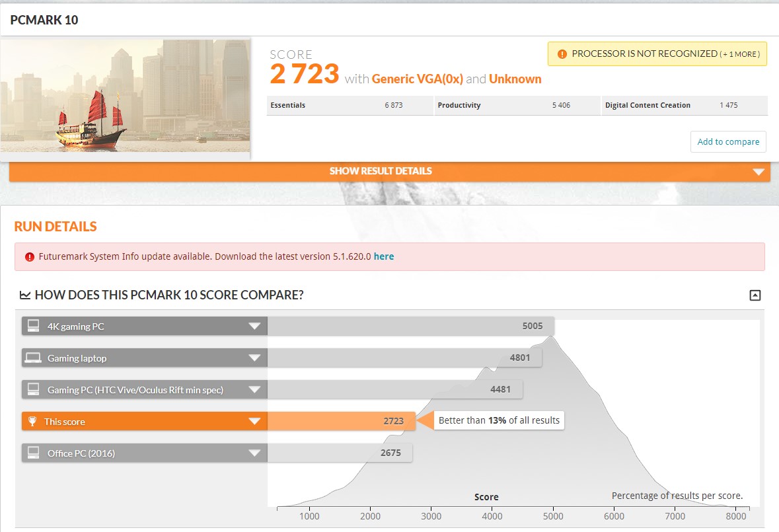This screenshot has width=779, height=532.
Task: Click the Productivity score 5 406
Action: point(561,105)
